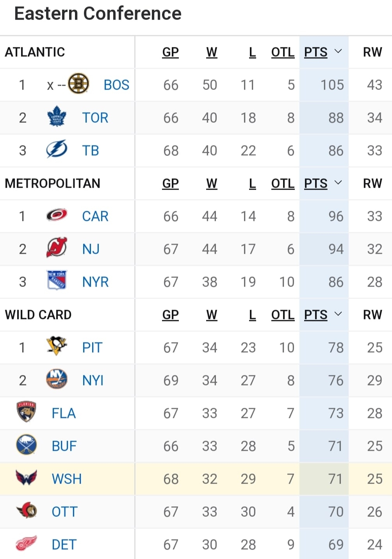Click the Buffalo Sabres logo

point(26,445)
